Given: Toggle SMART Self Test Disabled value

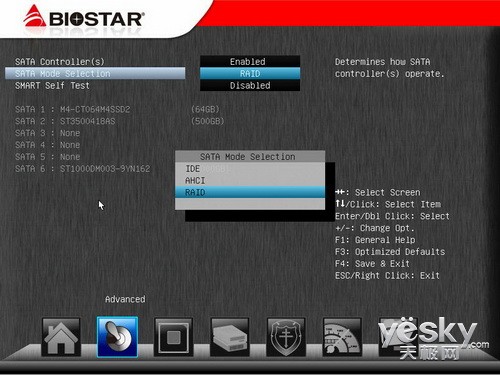Looking at the screenshot, I should (x=250, y=85).
